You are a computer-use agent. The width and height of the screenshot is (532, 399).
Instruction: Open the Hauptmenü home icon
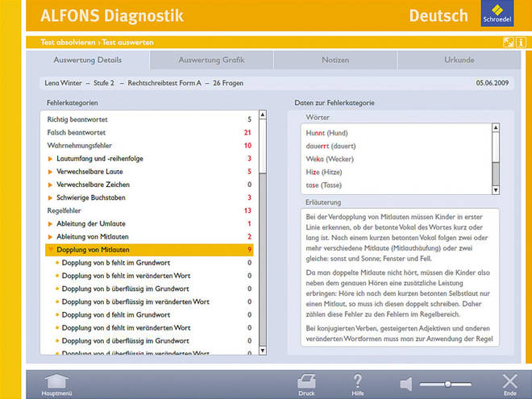56,382
